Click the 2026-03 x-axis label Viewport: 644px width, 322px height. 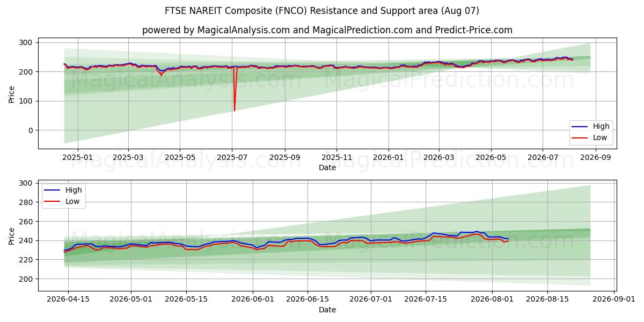[439, 158]
